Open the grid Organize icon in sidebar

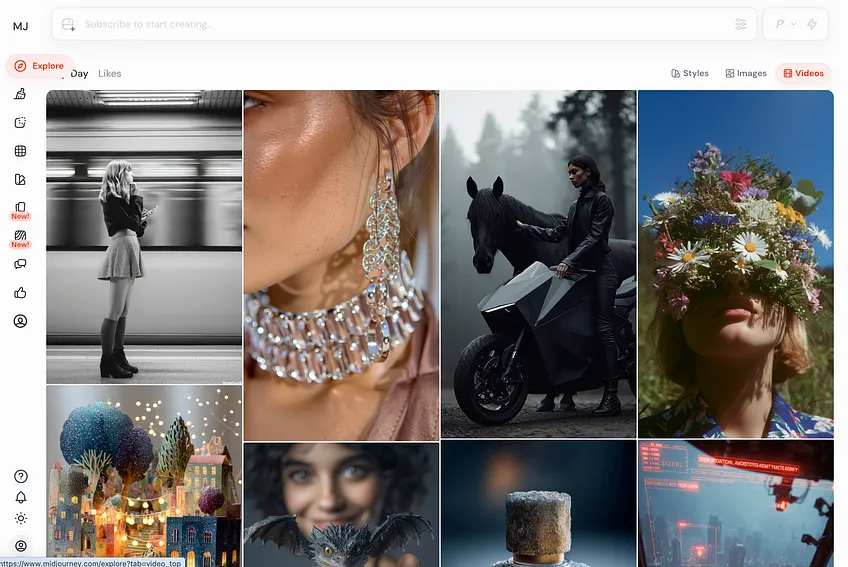pos(20,151)
